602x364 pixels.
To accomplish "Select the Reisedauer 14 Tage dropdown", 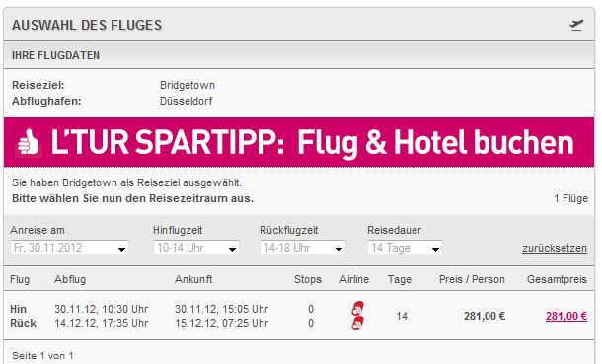I will pyautogui.click(x=405, y=248).
